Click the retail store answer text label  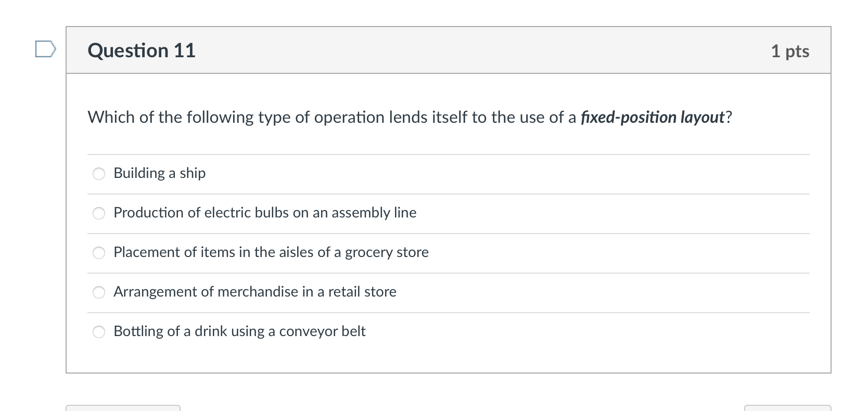[x=254, y=292]
